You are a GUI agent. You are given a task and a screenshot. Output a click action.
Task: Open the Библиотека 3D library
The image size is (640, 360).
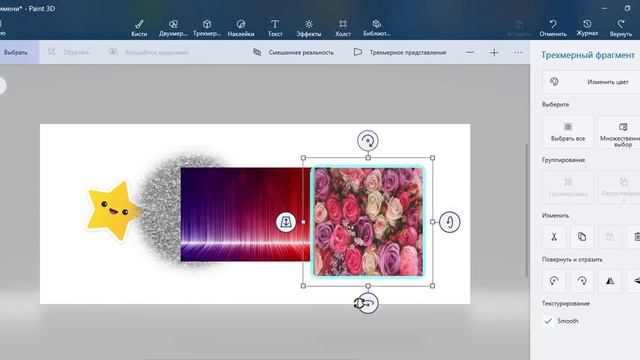point(377,28)
